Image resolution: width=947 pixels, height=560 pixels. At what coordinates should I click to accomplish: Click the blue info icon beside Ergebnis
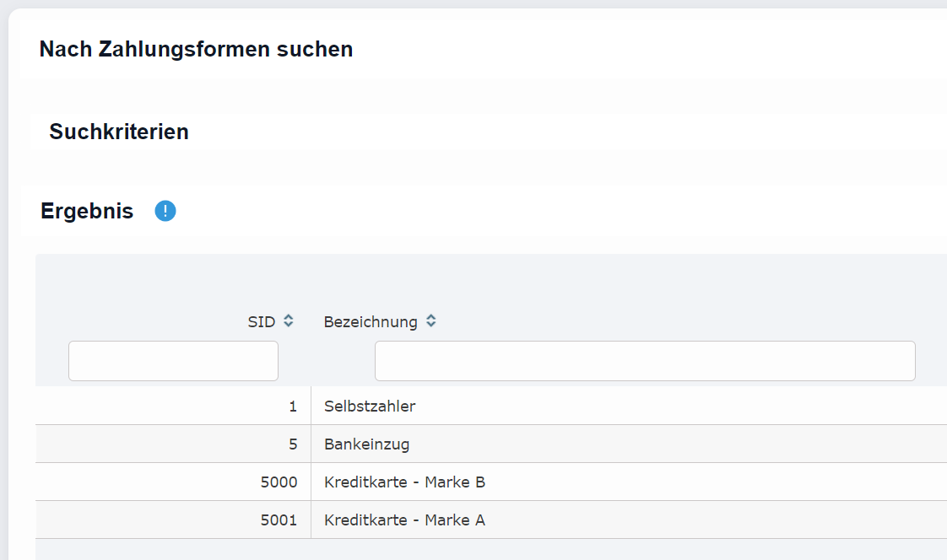(x=165, y=211)
